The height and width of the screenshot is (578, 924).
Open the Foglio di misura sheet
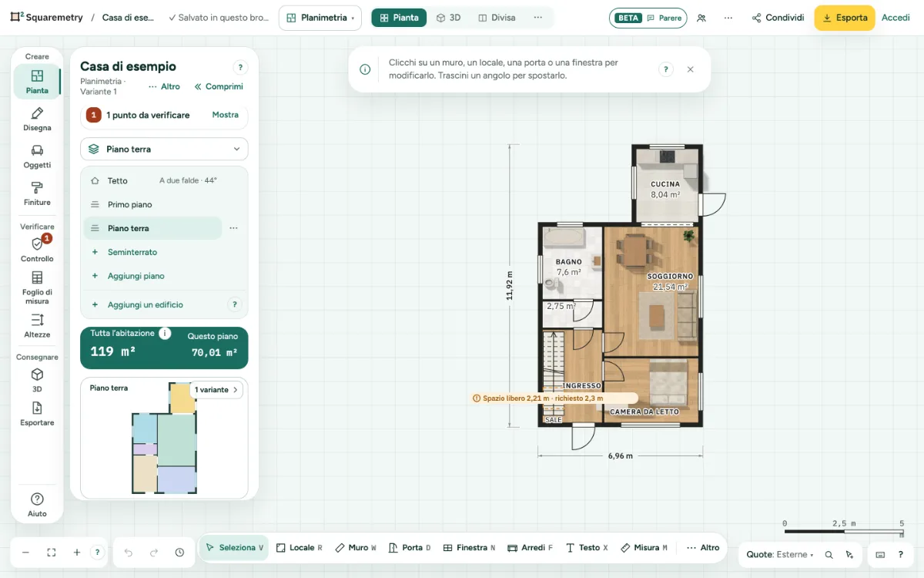37,287
